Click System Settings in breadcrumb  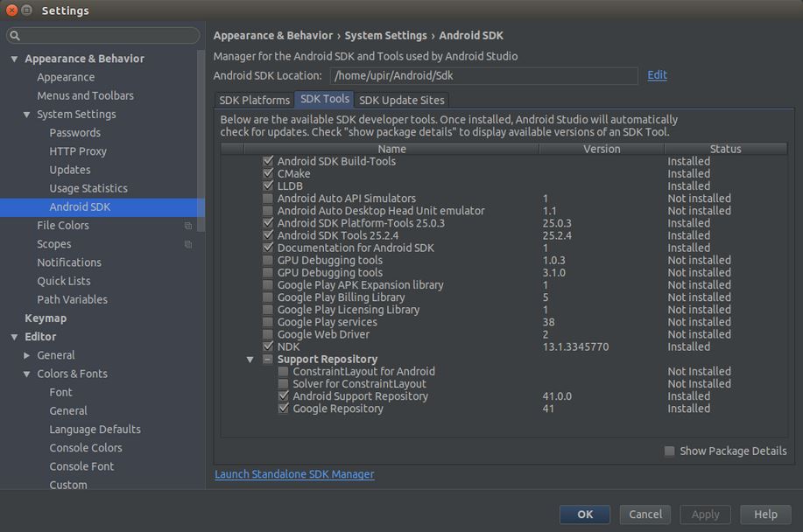[385, 36]
